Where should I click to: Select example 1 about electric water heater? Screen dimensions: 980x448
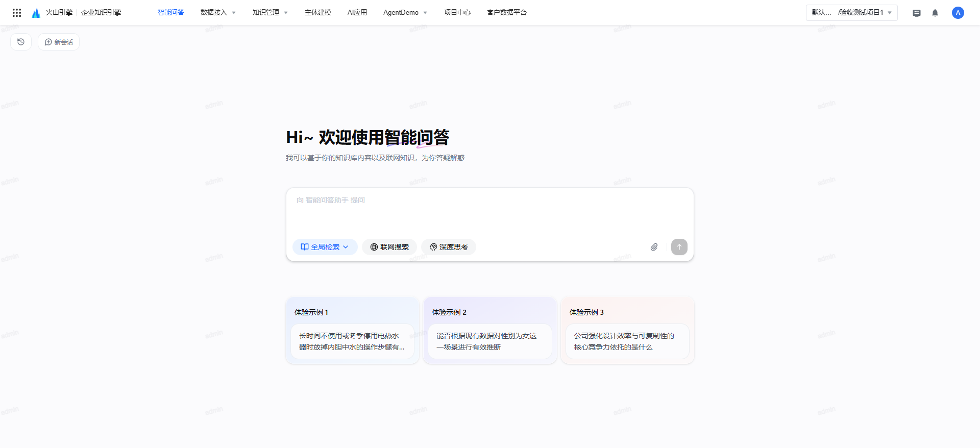[x=352, y=341]
